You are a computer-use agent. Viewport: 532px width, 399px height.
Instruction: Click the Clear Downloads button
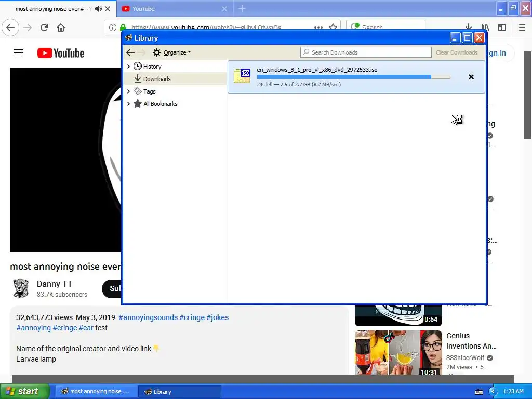(x=457, y=52)
